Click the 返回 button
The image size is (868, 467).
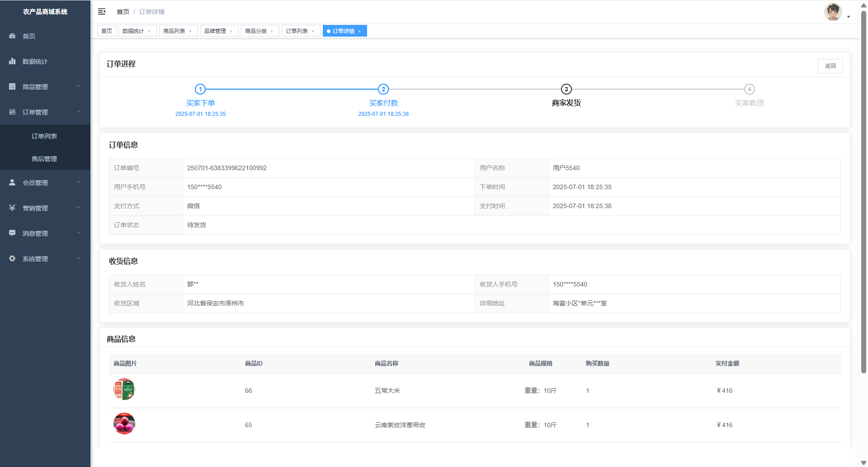[830, 66]
